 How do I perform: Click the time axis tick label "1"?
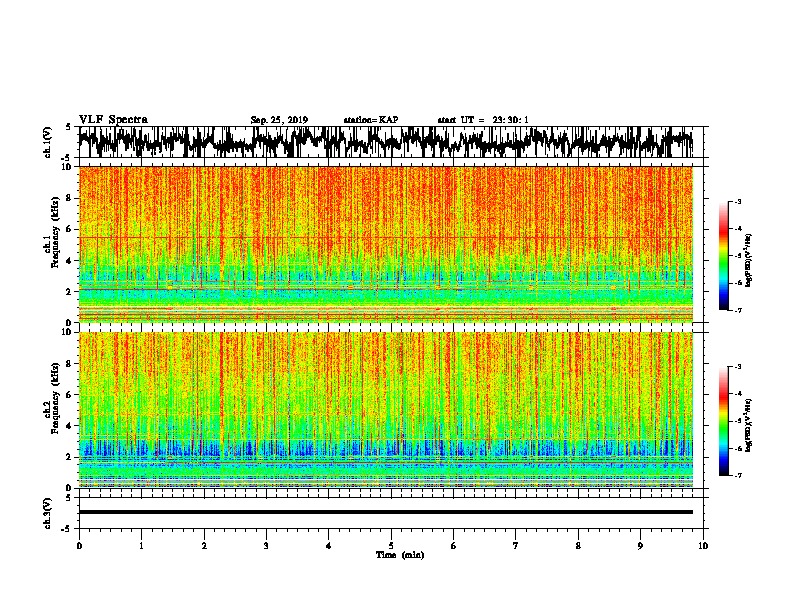141,545
